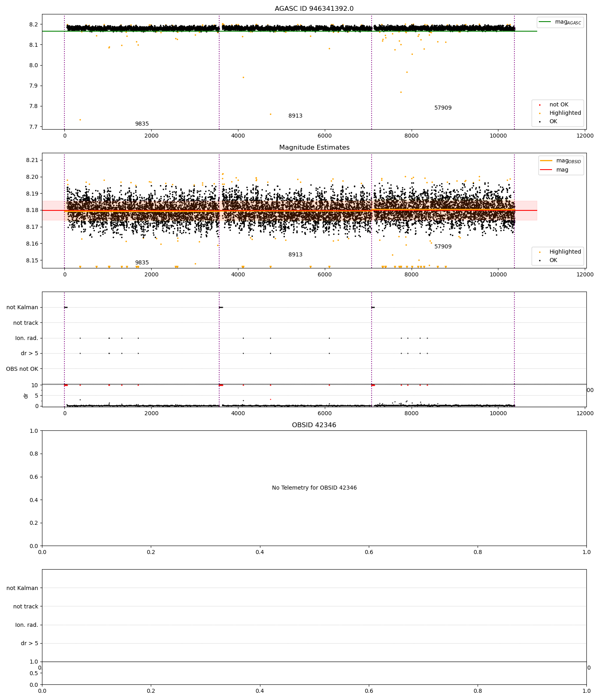The image size is (600, 700).
Task: Click the mag OBSID orange legend entry
Action: point(560,161)
